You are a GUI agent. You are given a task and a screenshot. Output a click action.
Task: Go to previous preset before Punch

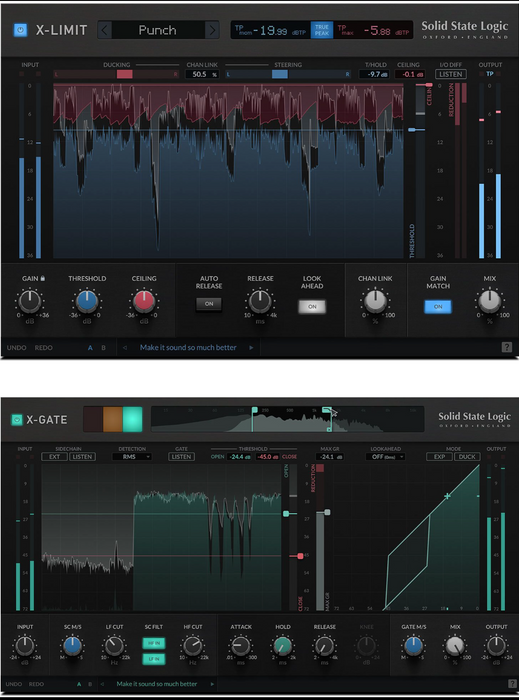point(104,30)
